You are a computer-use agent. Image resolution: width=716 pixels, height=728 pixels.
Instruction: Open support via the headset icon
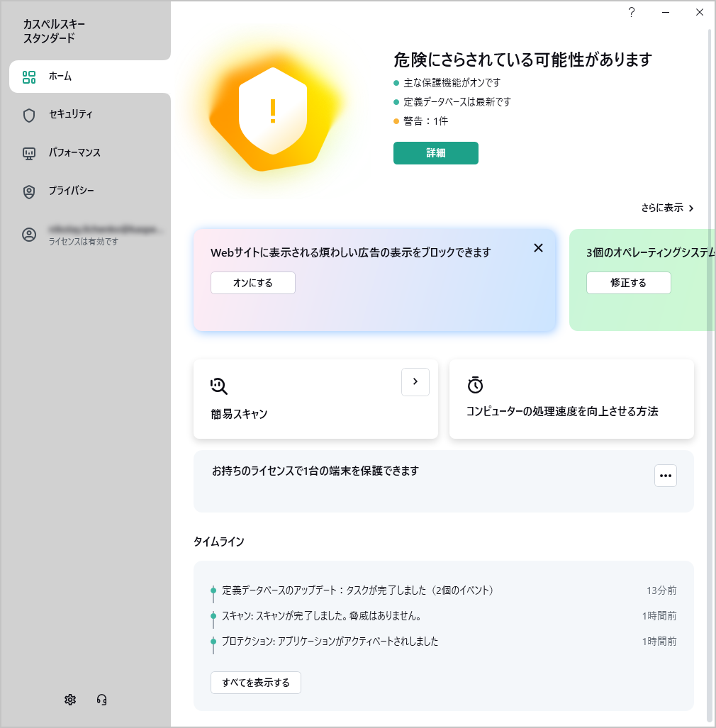[101, 699]
